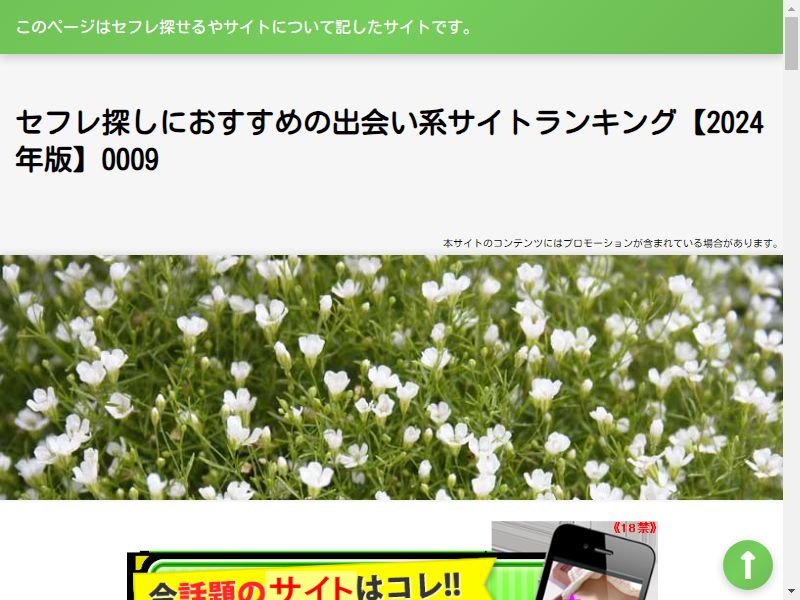The width and height of the screenshot is (800, 600).
Task: Select the green header text このページはセフレ探せるやサイトについて
Action: 244,27
